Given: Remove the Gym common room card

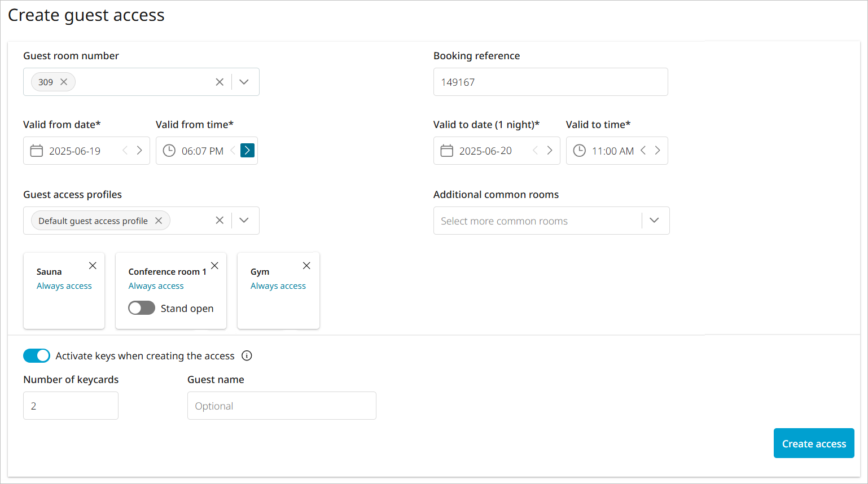Looking at the screenshot, I should tap(306, 266).
